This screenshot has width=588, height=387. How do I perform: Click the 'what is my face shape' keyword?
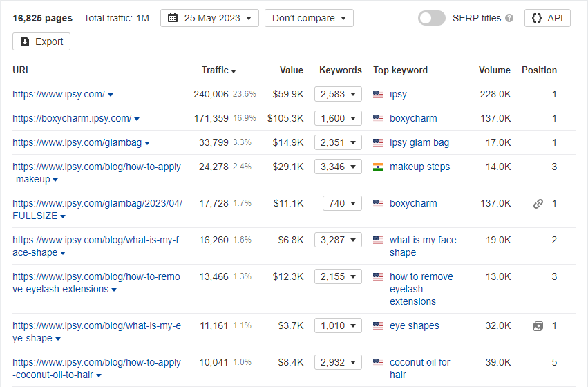click(423, 246)
